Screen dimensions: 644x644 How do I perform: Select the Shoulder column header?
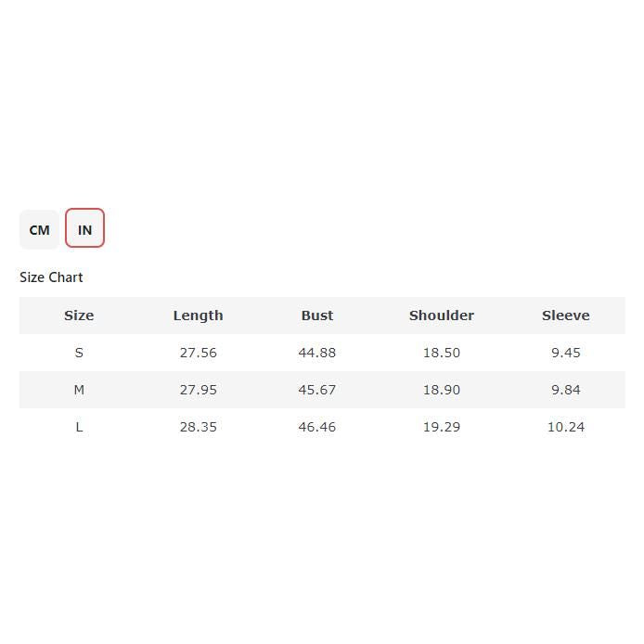(441, 316)
